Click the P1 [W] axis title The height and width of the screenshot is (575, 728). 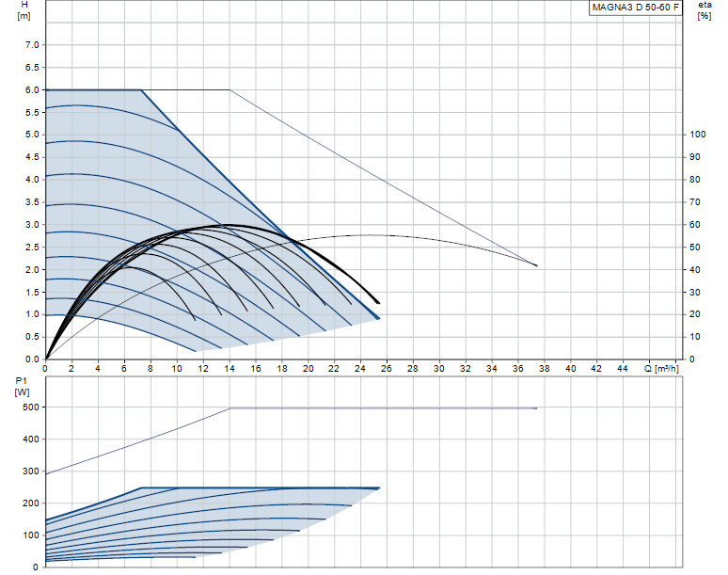pyautogui.click(x=22, y=387)
